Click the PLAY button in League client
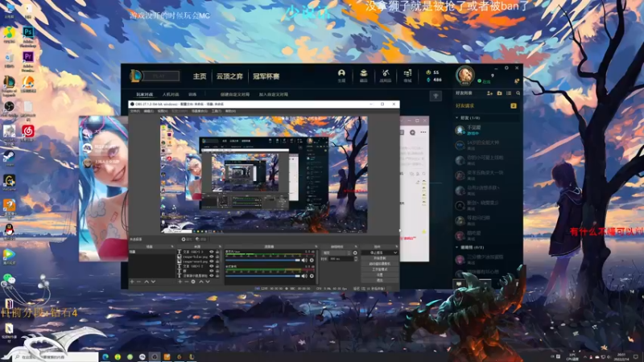Viewport: 644px width, 362px height. point(160,76)
